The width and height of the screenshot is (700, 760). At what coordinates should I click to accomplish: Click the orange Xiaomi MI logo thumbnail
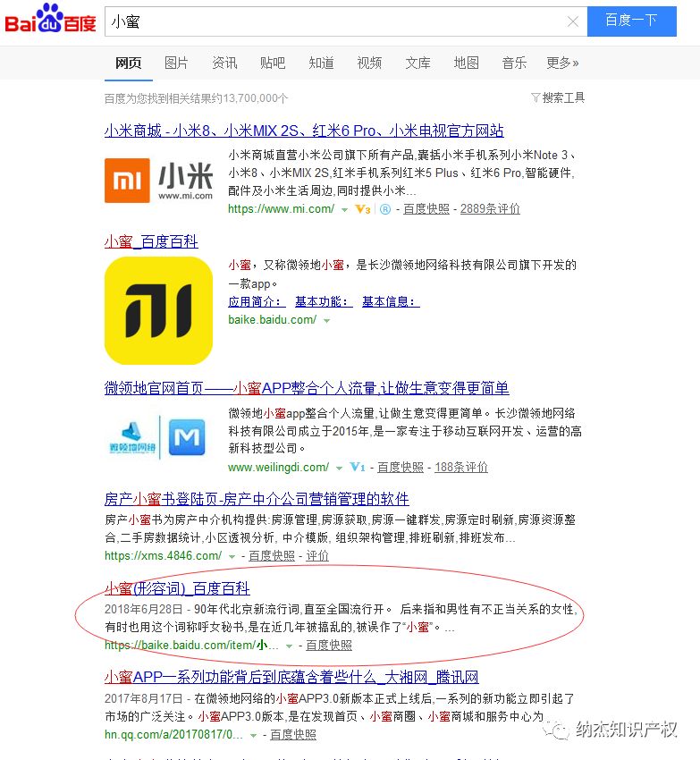[x=158, y=181]
